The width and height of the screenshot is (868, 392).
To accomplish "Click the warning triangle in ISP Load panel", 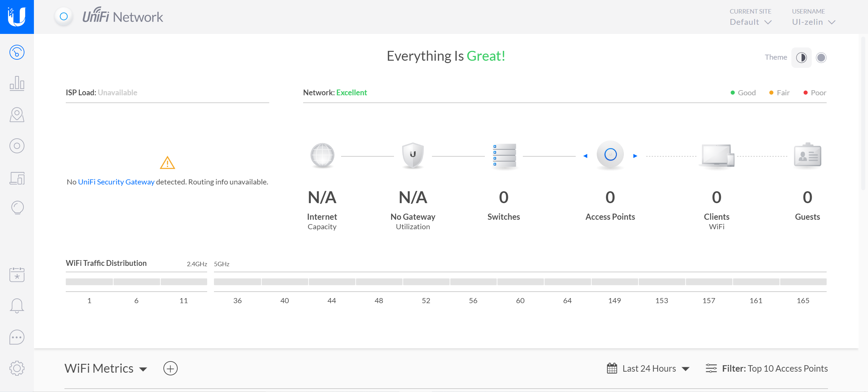I will [167, 163].
